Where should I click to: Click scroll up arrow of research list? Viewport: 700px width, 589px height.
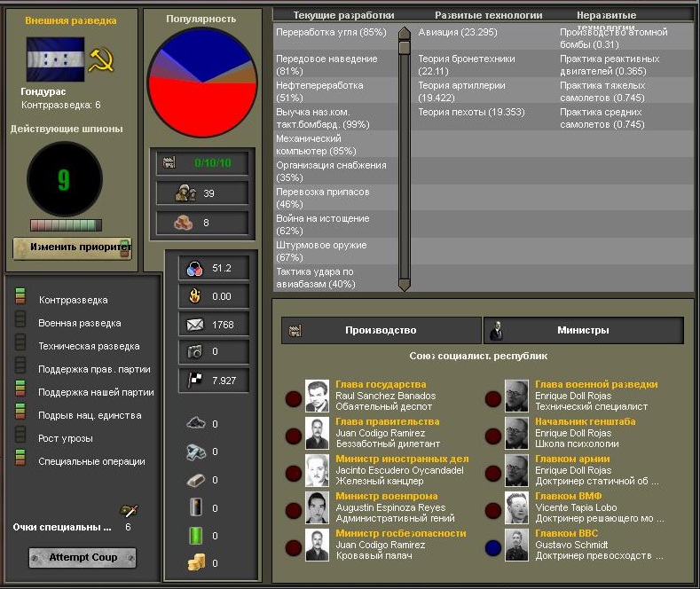click(405, 33)
